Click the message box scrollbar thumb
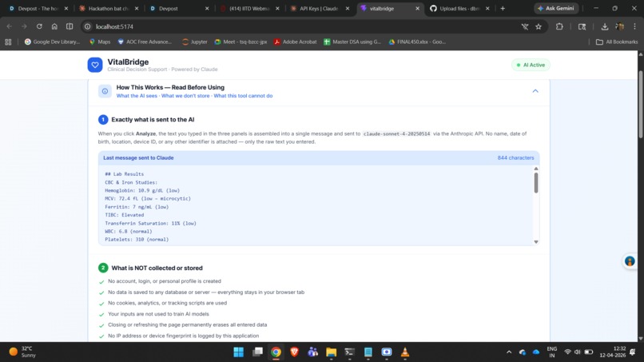This screenshot has width=644, height=362. (536, 182)
